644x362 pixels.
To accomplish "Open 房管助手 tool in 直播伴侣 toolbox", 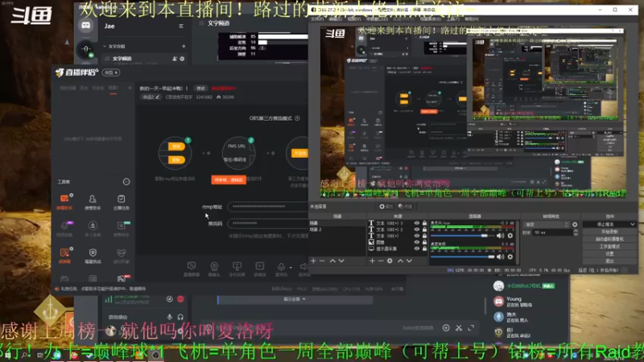I will pos(93,202).
